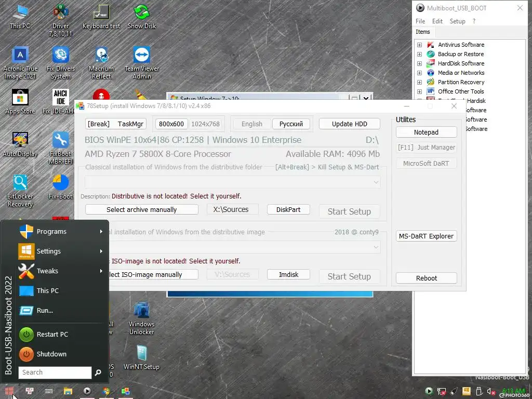Launch Windows Unlocker desktop icon
532x399 pixels.
(x=142, y=318)
